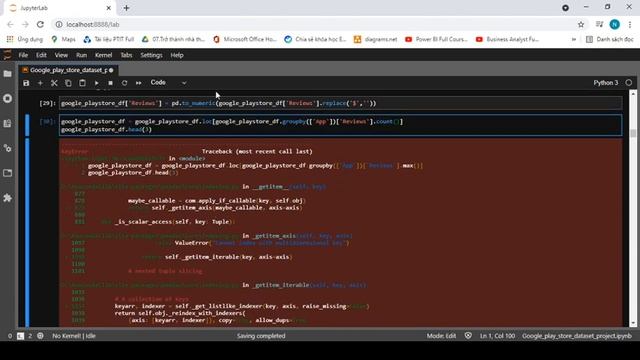This screenshot has height=360, width=640.
Task: Go back with the browser back arrow
Action: coord(10,24)
